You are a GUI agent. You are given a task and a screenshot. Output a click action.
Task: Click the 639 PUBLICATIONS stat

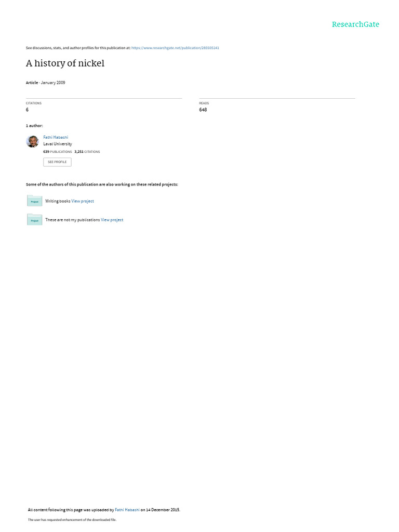(x=57, y=151)
